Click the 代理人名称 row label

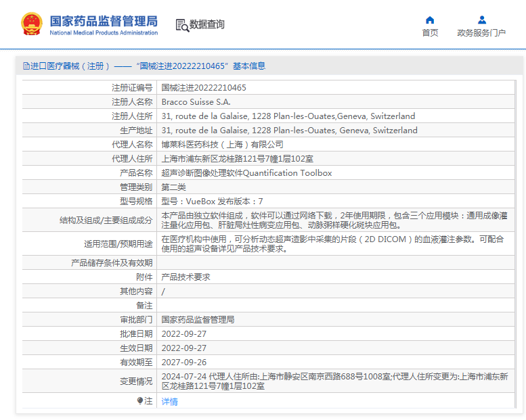(x=132, y=145)
